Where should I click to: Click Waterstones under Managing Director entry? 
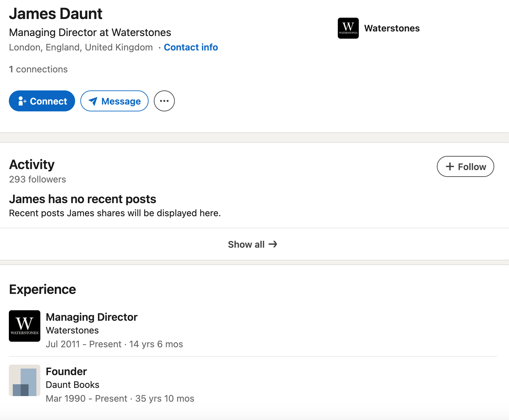coord(72,330)
